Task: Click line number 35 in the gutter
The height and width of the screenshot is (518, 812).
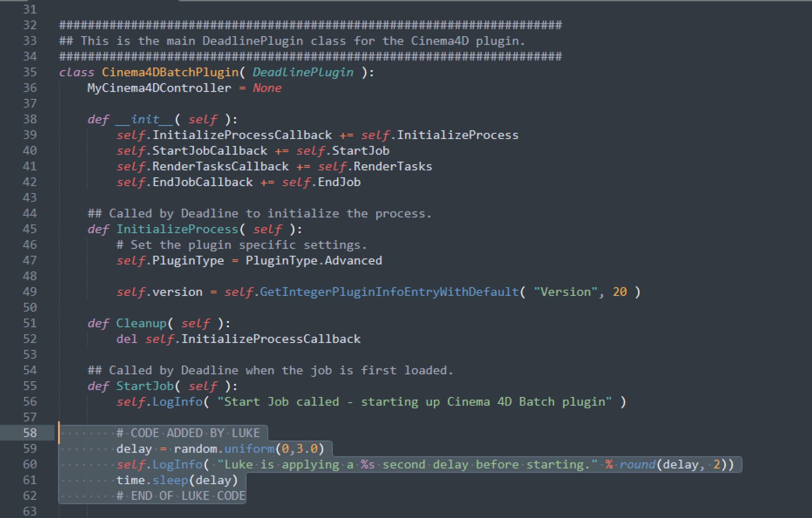Action: click(30, 72)
